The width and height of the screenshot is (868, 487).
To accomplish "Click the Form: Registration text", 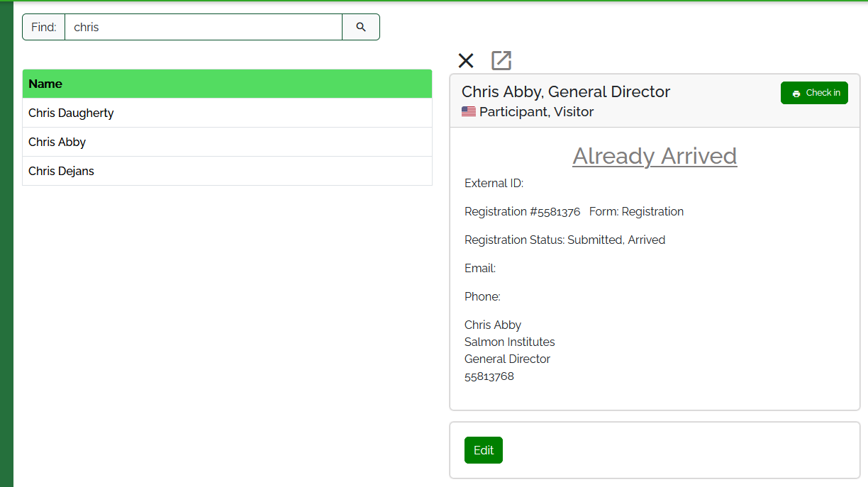I will [636, 211].
